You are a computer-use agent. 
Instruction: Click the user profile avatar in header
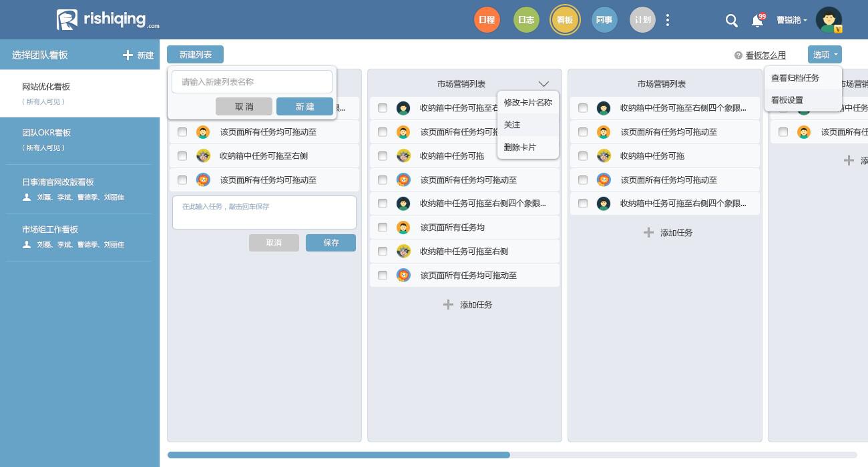pyautogui.click(x=829, y=20)
